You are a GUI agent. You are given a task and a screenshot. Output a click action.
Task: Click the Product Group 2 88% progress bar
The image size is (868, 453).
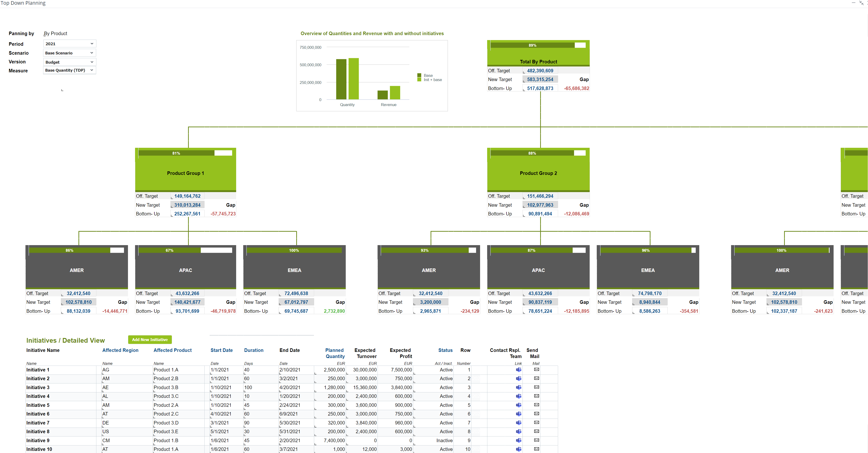(538, 153)
